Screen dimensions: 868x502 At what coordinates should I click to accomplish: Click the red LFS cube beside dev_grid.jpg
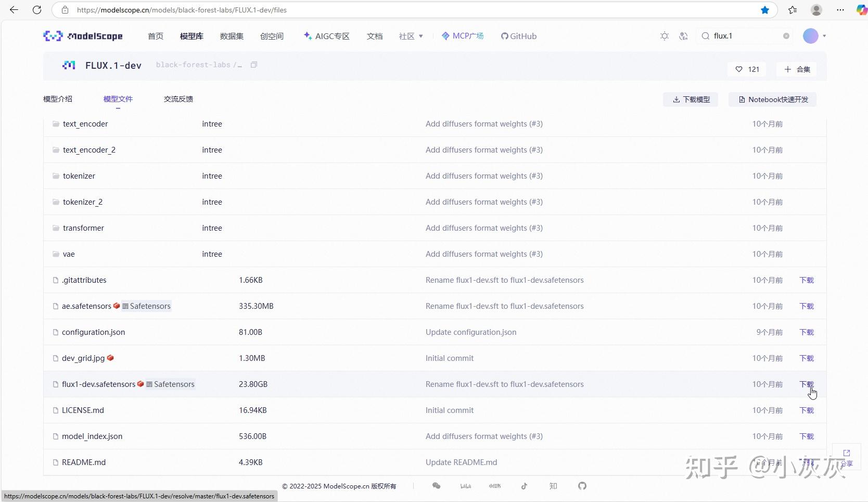[110, 358]
